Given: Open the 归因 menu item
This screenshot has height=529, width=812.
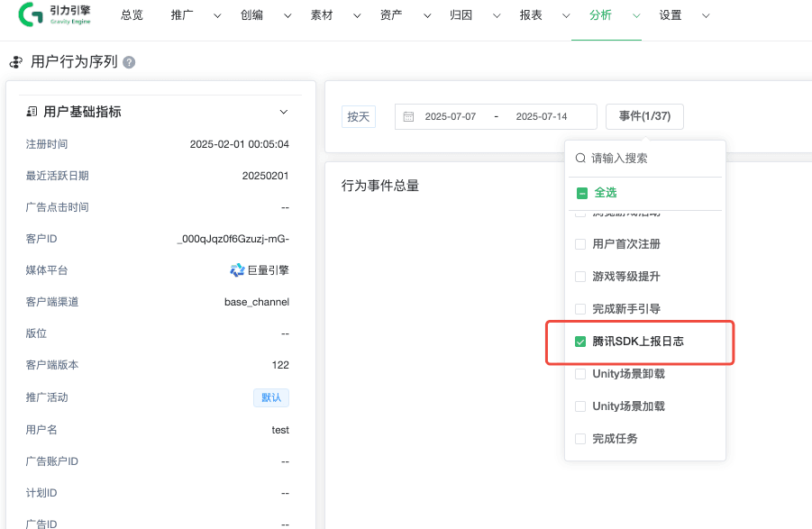Looking at the screenshot, I should pos(461,15).
